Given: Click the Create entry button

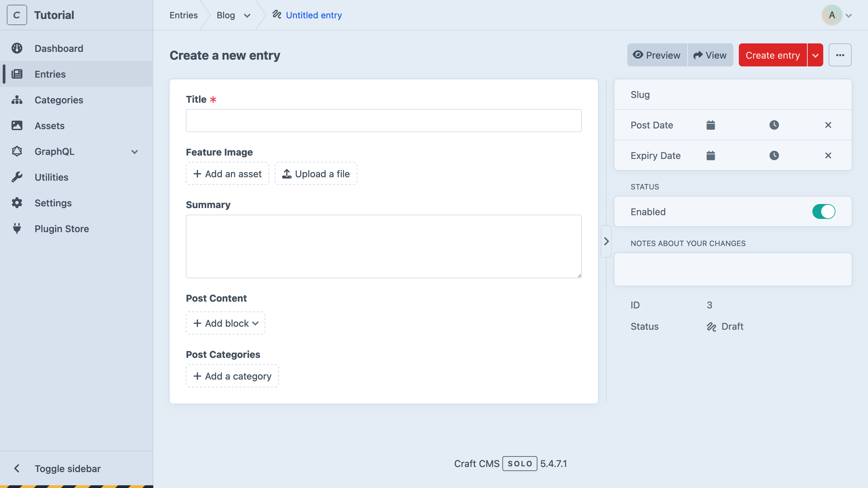Looking at the screenshot, I should (x=773, y=55).
